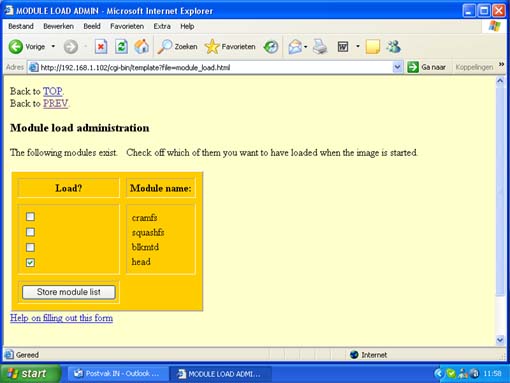
Task: Click the Windows start button
Action: pyautogui.click(x=31, y=373)
